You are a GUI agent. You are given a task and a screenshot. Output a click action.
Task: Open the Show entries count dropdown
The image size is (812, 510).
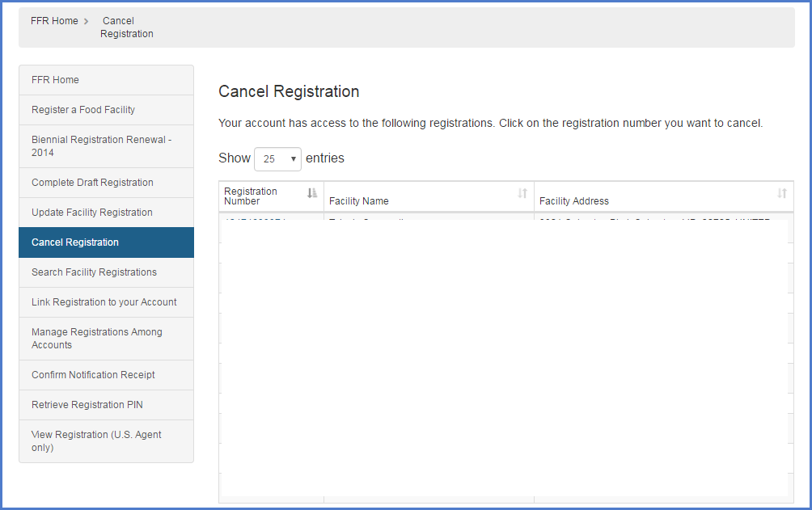click(277, 159)
